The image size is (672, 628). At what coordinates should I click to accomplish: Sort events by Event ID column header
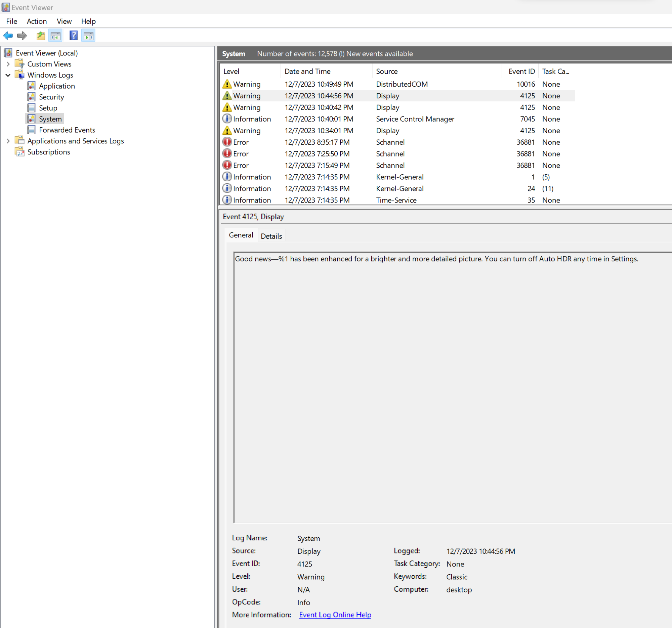[x=521, y=71]
